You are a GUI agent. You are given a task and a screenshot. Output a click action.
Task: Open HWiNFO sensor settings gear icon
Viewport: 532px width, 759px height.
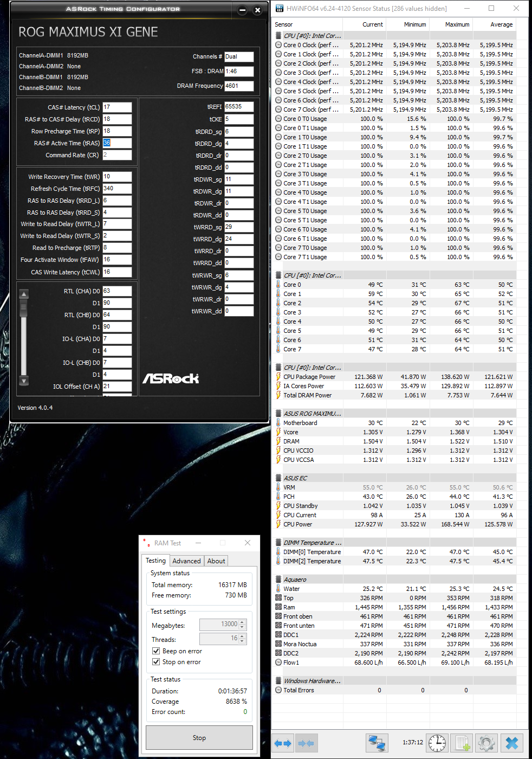(x=486, y=743)
